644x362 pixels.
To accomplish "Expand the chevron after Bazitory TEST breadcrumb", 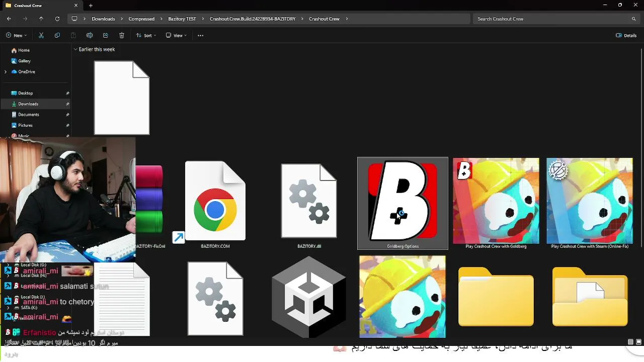I will (x=203, y=19).
